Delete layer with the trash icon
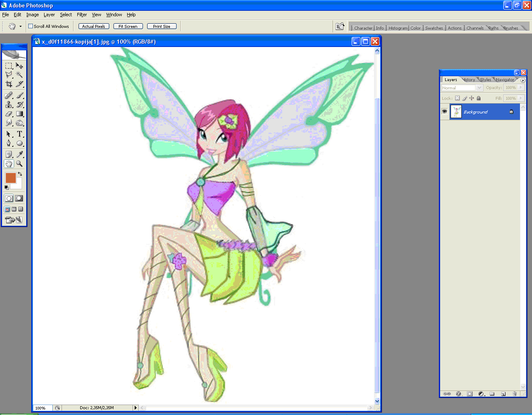532x415 pixels. pos(515,393)
